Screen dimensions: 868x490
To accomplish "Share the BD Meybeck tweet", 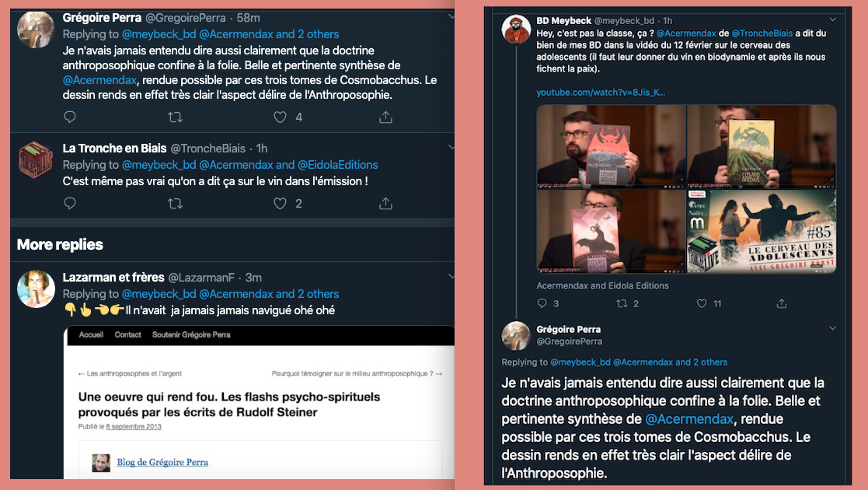I will pos(782,303).
